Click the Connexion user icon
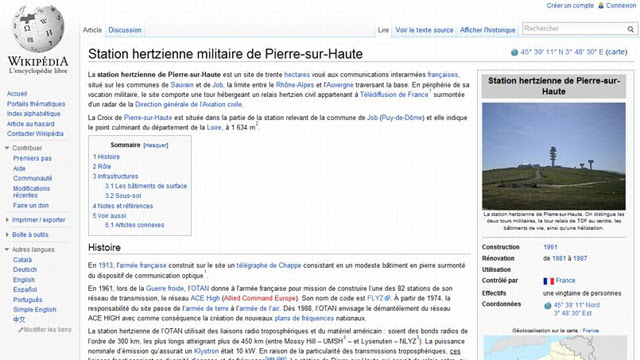Screen dimensions: 640x360 click(601, 5)
